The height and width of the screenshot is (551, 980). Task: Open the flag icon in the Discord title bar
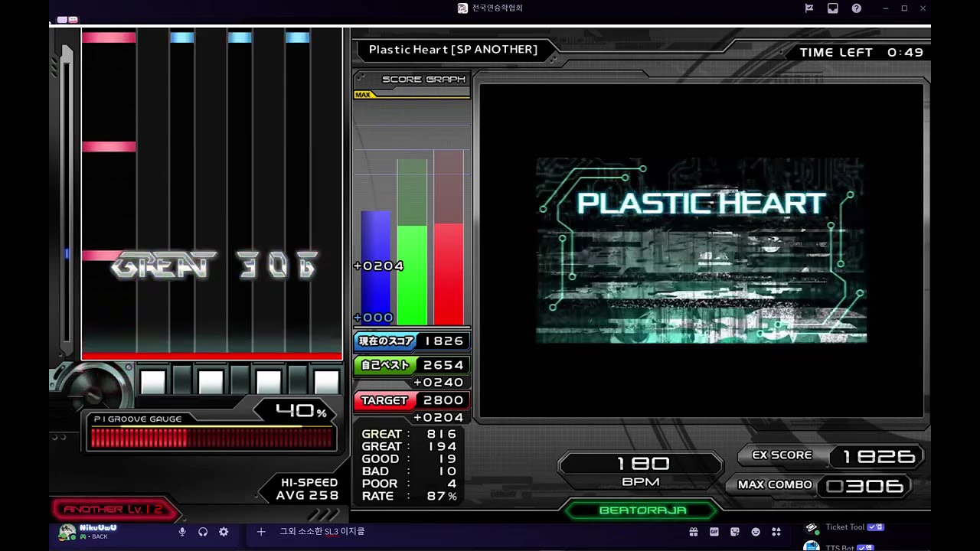(809, 8)
